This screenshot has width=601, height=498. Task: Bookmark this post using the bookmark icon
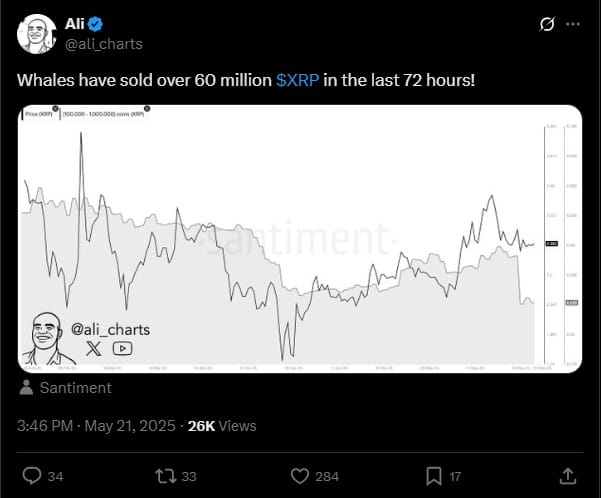[434, 476]
